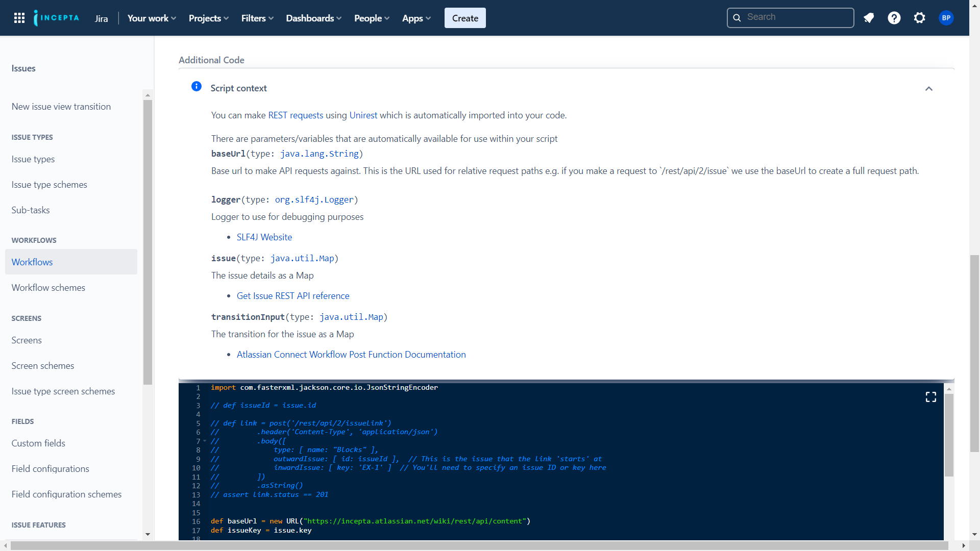
Task: Click the BP profile avatar
Action: 946,18
